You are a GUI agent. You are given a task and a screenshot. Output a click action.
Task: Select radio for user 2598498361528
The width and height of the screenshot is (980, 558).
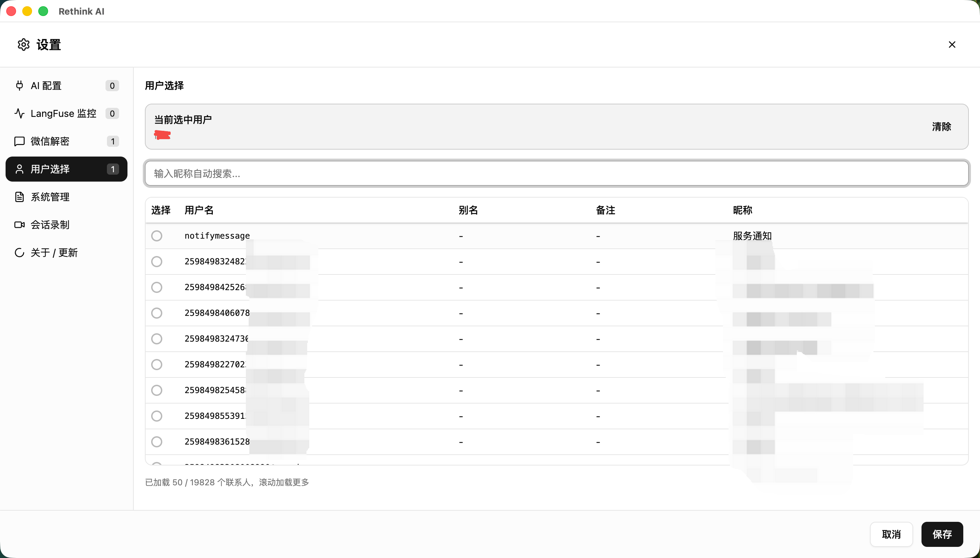(x=156, y=441)
